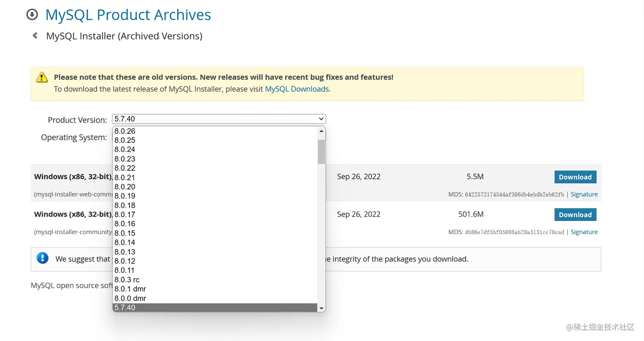Download the 5.5M web installer
Image resolution: width=644 pixels, height=341 pixels.
click(575, 177)
